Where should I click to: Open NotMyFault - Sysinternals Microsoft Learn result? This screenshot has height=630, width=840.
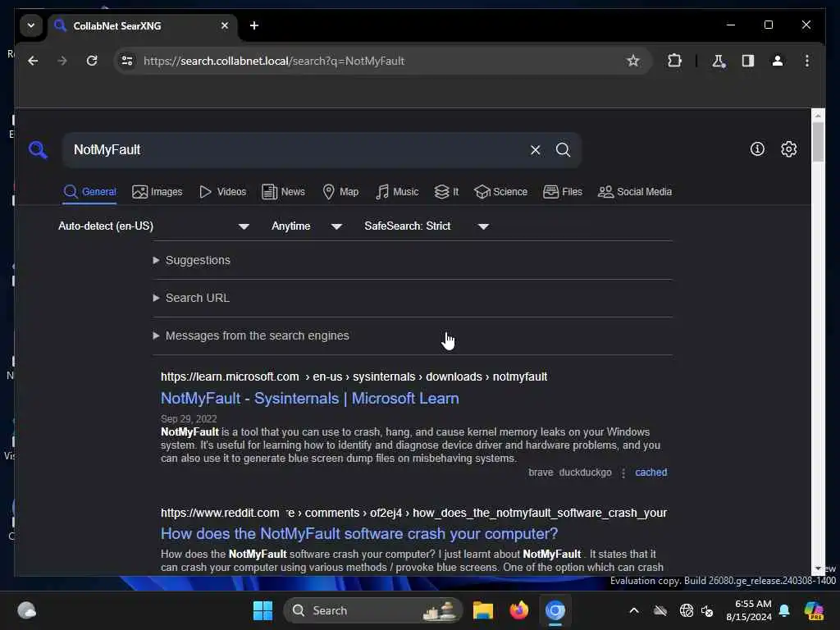[309, 399]
